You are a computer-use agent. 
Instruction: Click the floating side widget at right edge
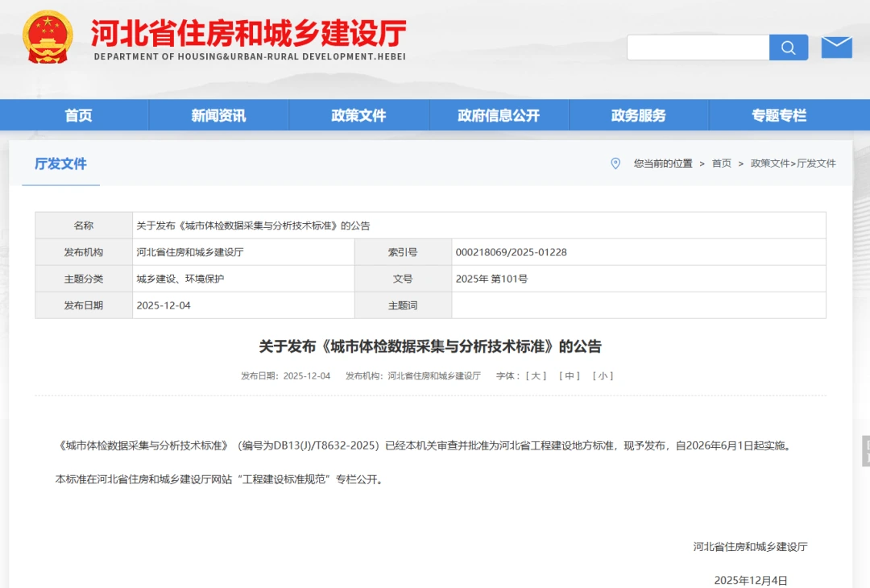(x=866, y=451)
